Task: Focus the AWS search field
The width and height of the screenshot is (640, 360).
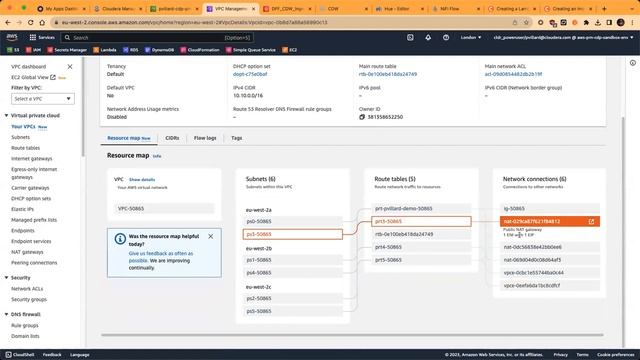Action: (157, 38)
